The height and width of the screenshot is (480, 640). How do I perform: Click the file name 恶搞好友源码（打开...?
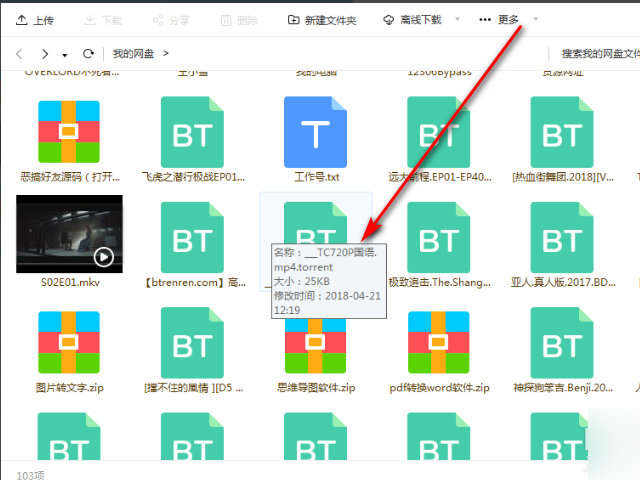(x=70, y=177)
